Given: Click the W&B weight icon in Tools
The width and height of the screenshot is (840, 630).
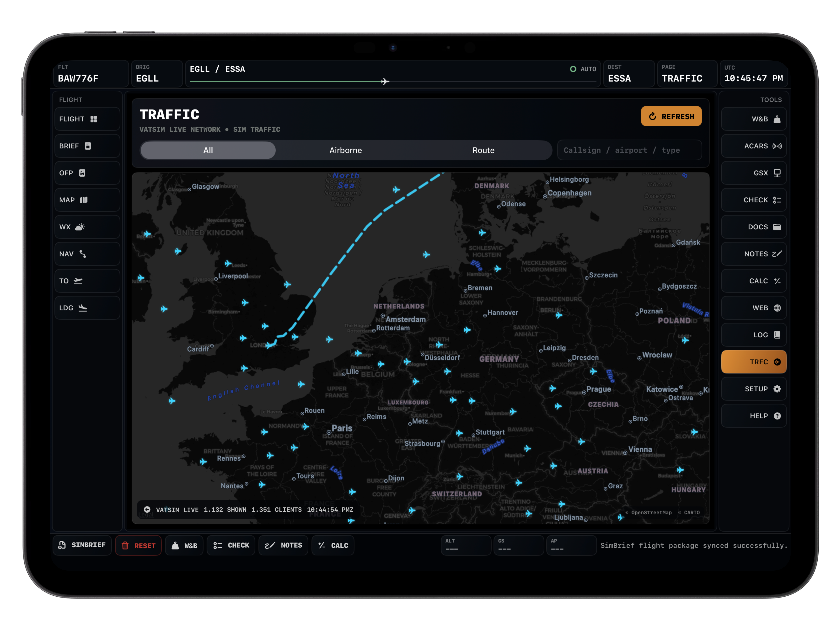Looking at the screenshot, I should [x=777, y=119].
